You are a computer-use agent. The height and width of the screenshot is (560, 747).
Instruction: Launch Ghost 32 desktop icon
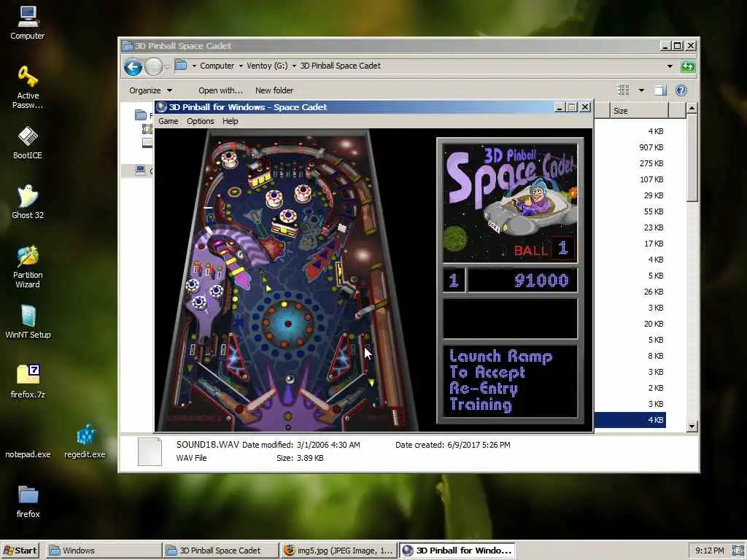(x=28, y=202)
